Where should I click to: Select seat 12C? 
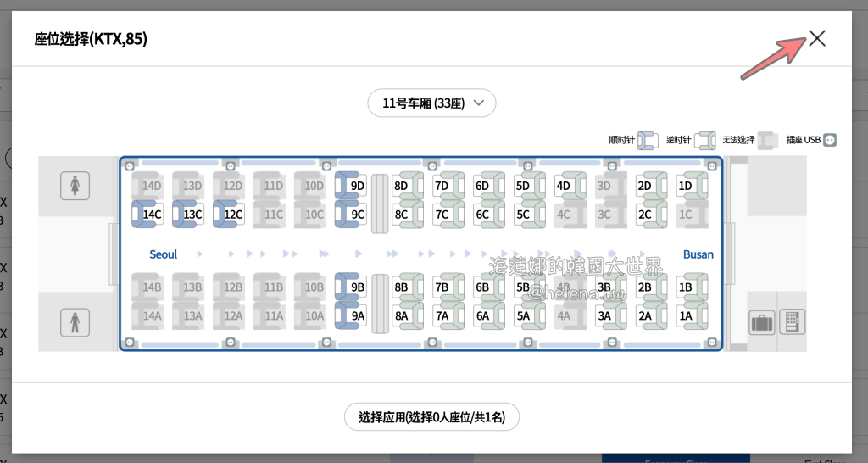[229, 215]
